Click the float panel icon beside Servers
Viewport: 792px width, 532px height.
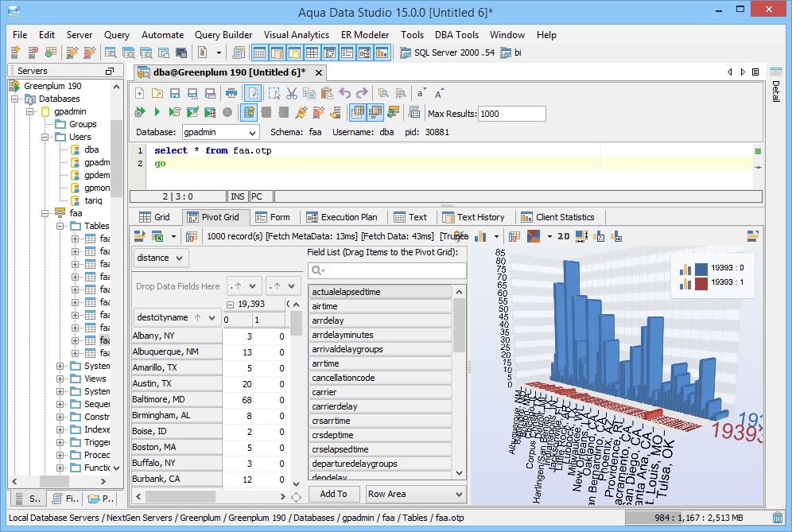[110, 71]
